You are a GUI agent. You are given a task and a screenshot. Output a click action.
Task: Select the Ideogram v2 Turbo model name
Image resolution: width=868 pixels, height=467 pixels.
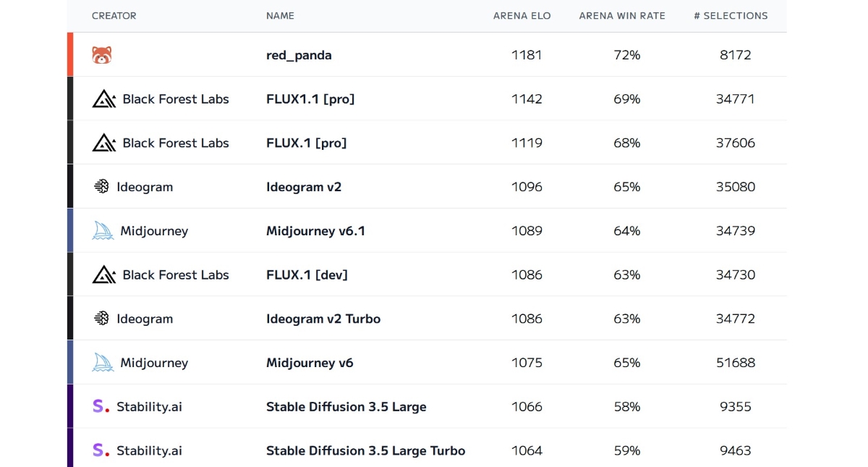point(323,319)
